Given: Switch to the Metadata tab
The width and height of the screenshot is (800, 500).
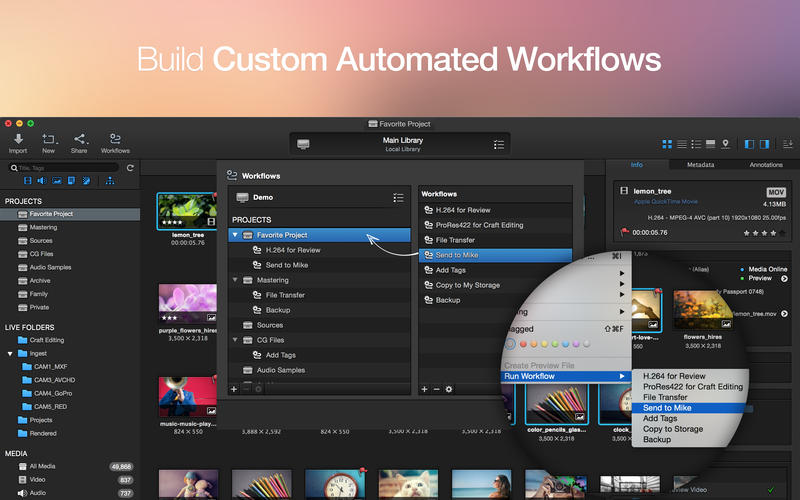Looking at the screenshot, I should tap(700, 165).
